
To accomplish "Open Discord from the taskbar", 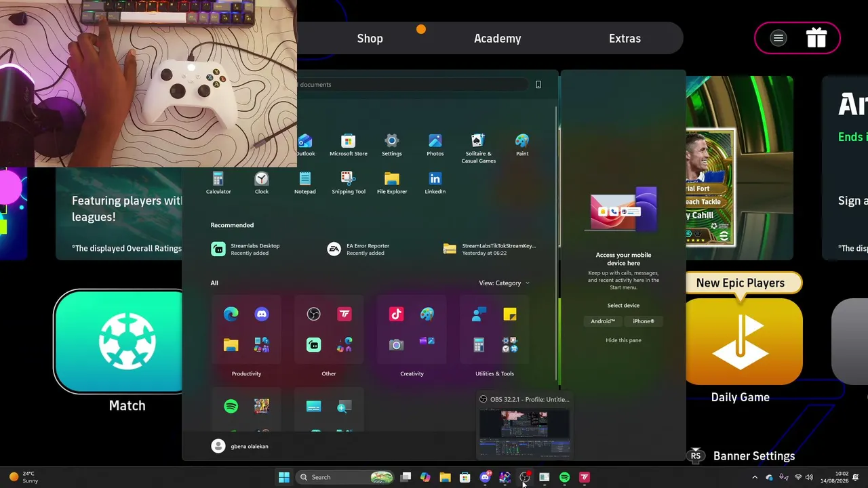I will (485, 477).
